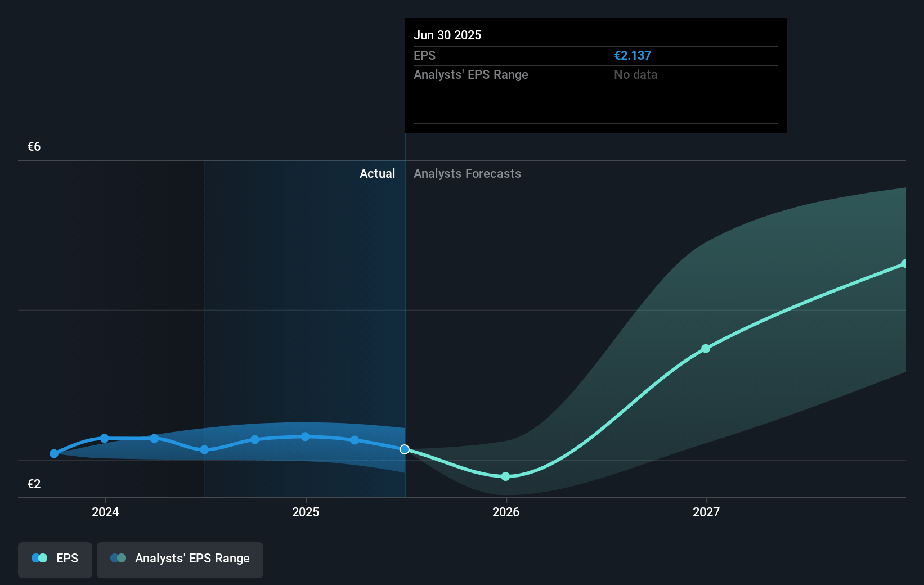Click the 2024 x-axis label
The width and height of the screenshot is (924, 585).
point(105,512)
